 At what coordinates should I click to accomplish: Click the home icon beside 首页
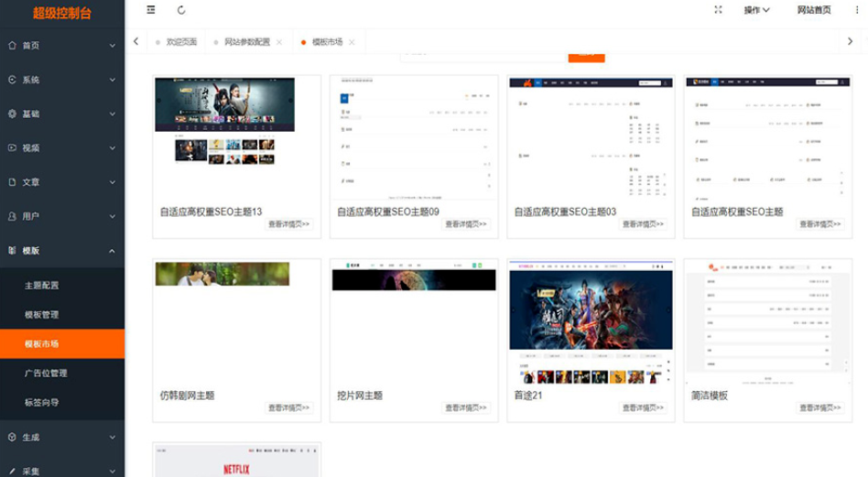pyautogui.click(x=12, y=46)
